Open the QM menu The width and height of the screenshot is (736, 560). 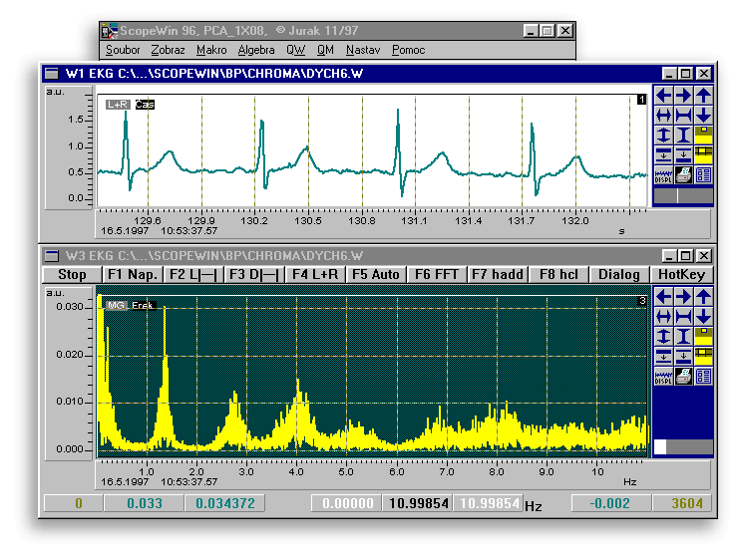coord(325,50)
